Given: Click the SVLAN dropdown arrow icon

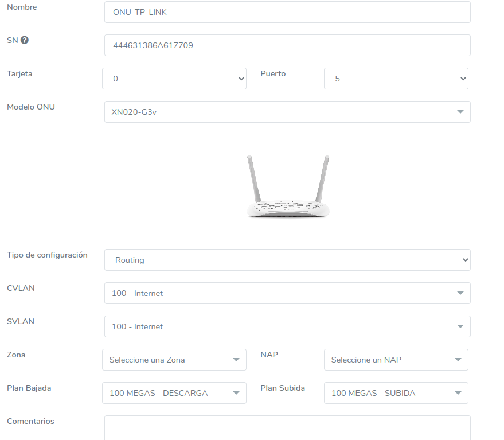Looking at the screenshot, I should [x=460, y=326].
